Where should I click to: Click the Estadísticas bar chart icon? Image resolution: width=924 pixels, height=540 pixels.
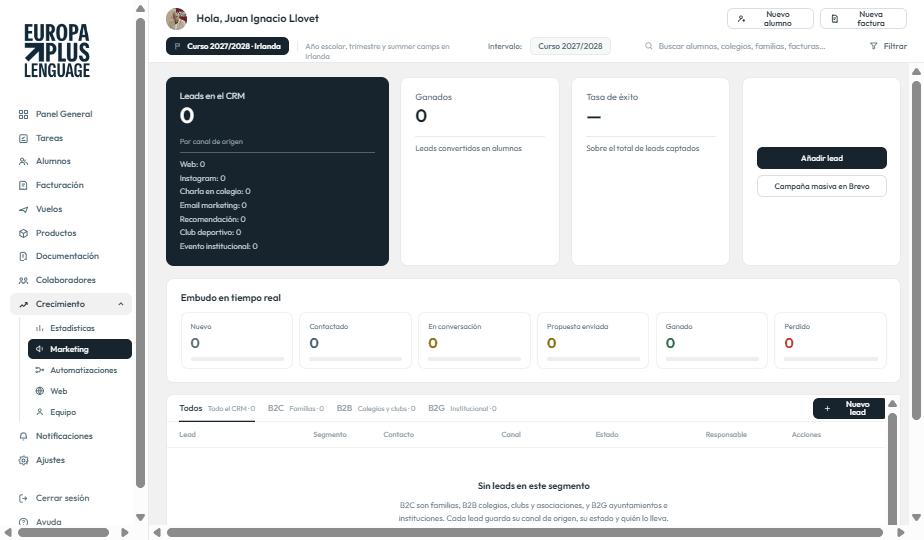[x=39, y=328]
